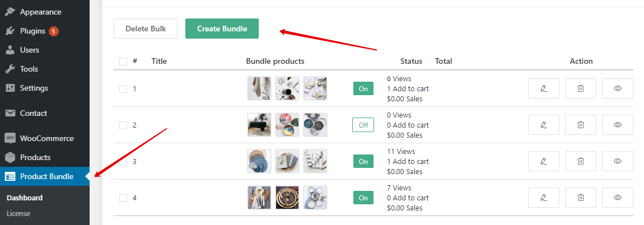This screenshot has width=644, height=225.
Task: Turn off the On status of bundle 1
Action: [x=363, y=88]
